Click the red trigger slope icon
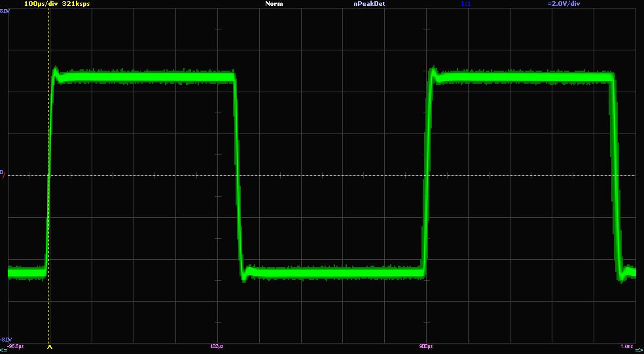This screenshot has width=644, height=354. (3, 177)
